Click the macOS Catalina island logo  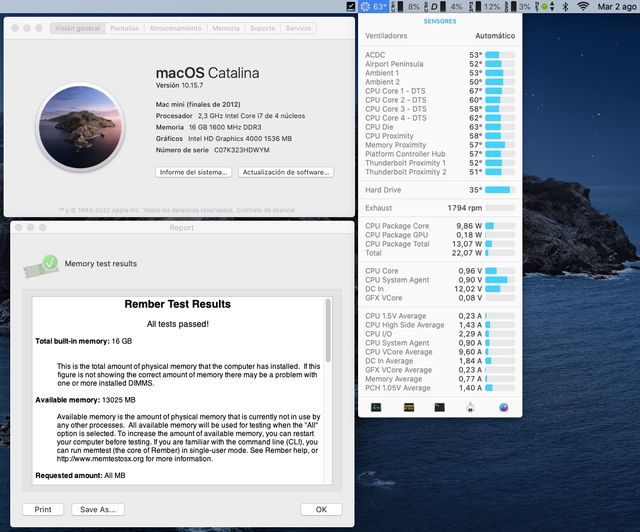(80, 127)
